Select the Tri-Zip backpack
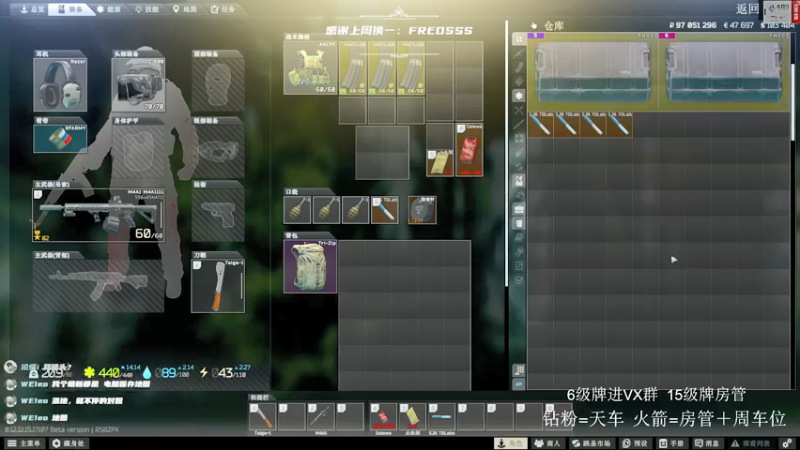 coord(310,266)
